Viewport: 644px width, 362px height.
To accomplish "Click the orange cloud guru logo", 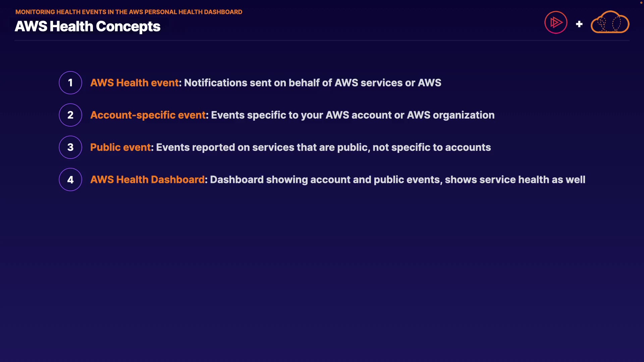I will pos(610,22).
